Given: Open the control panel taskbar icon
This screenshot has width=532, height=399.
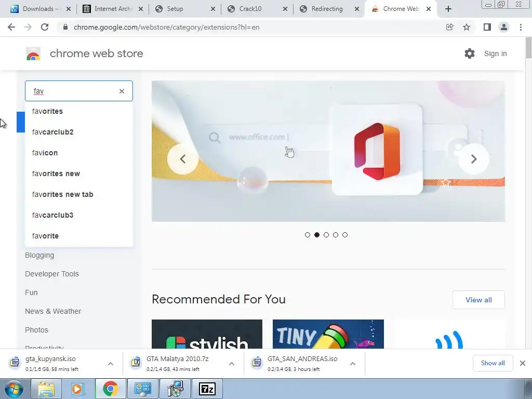Looking at the screenshot, I should (143, 389).
